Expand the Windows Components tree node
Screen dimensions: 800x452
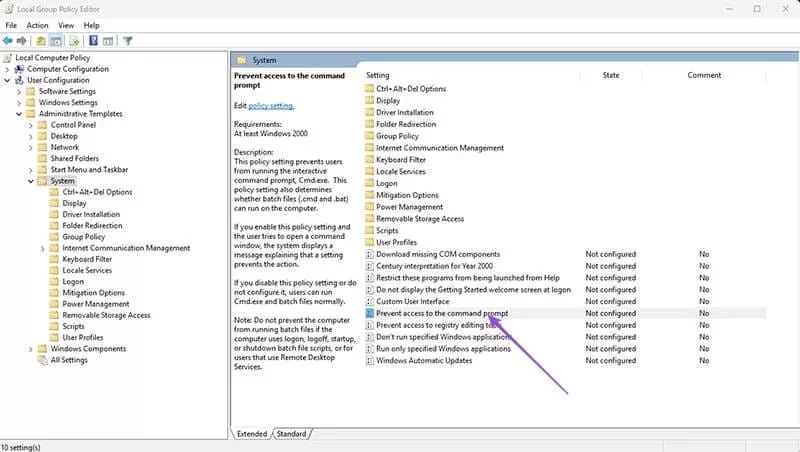pyautogui.click(x=31, y=349)
